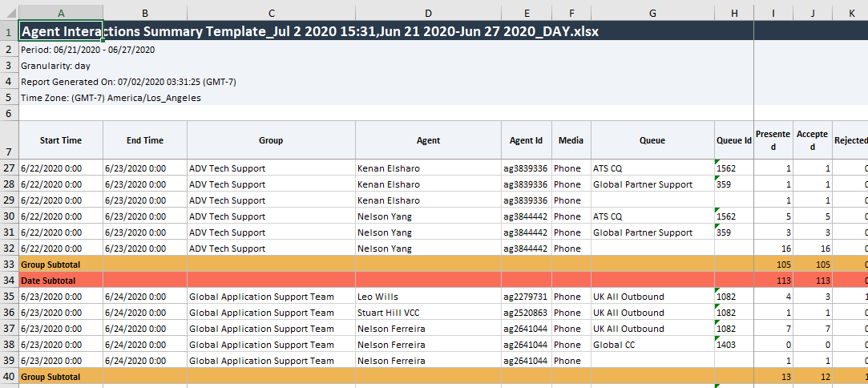The image size is (868, 388).
Task: Click Queue Id '1403' cell
Action: (x=734, y=344)
